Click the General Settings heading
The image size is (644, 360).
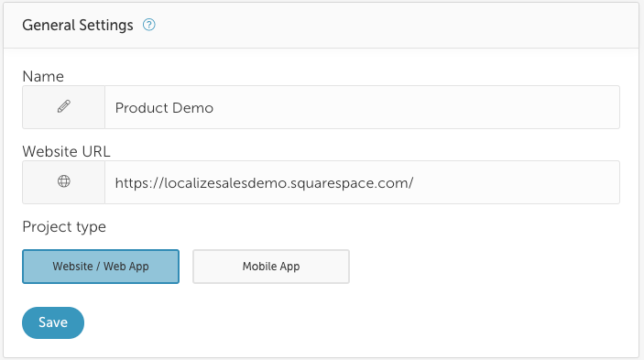pos(78,25)
